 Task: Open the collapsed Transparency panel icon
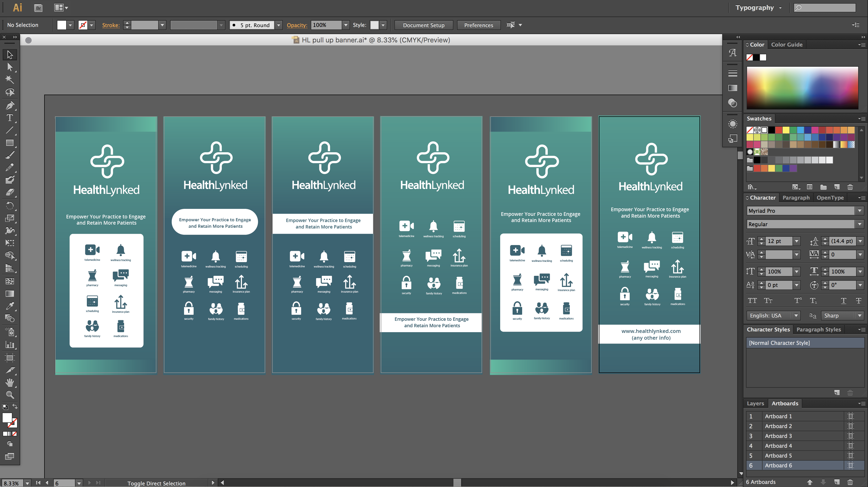tap(733, 103)
